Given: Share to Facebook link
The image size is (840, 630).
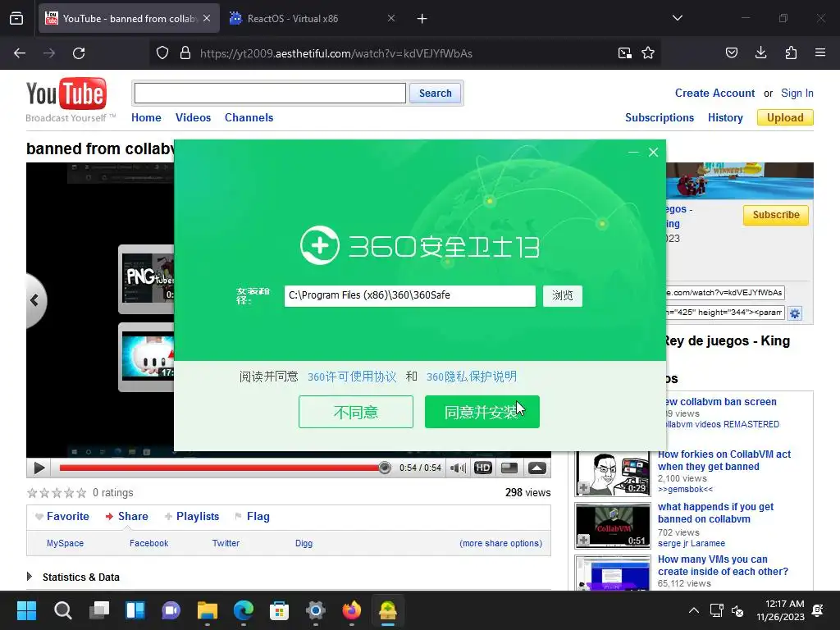Looking at the screenshot, I should click(149, 543).
